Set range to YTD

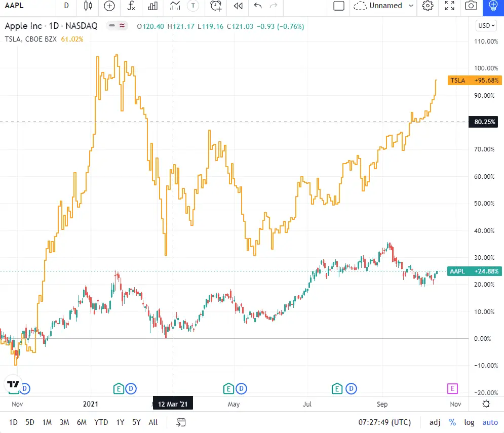pos(101,422)
